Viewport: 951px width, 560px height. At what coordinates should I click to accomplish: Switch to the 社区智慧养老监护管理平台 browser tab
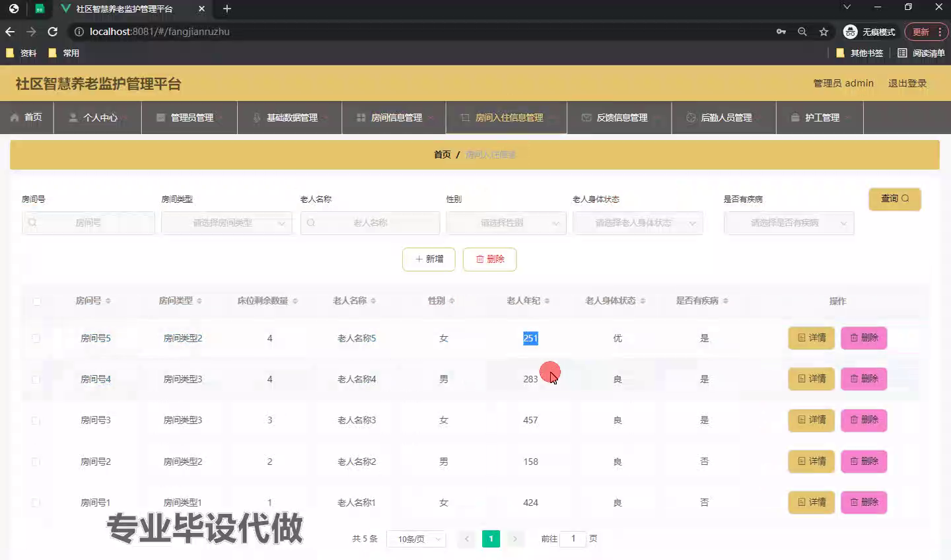[132, 9]
